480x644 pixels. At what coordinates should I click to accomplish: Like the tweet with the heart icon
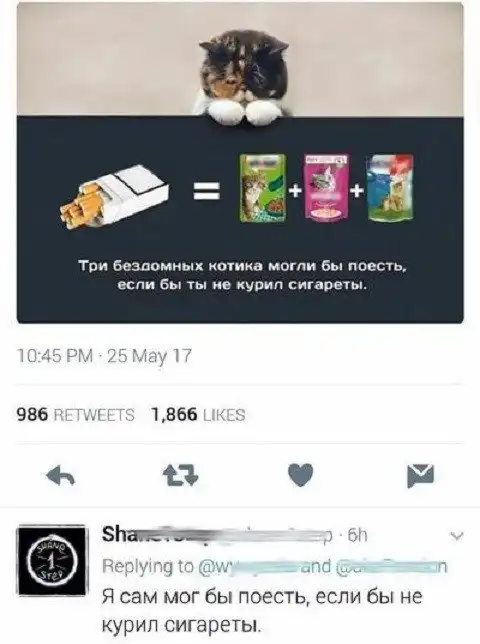(301, 475)
